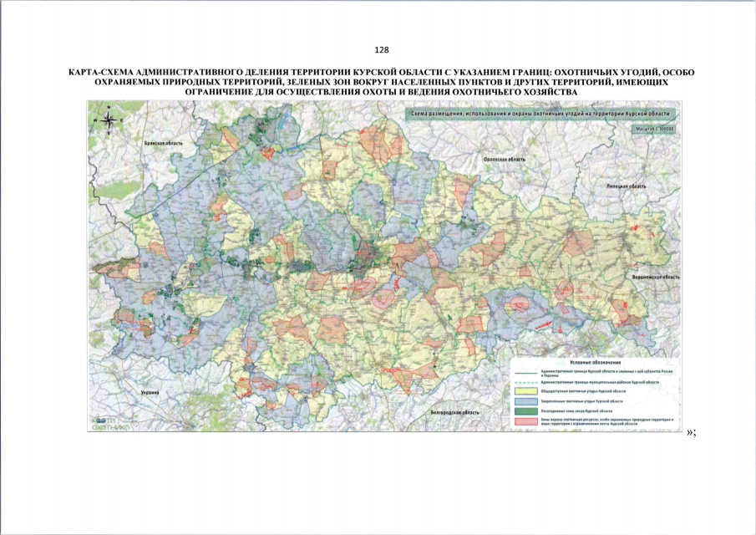Click the Украина label on the map
Image resolution: width=756 pixels, height=535 pixels.
click(x=150, y=392)
